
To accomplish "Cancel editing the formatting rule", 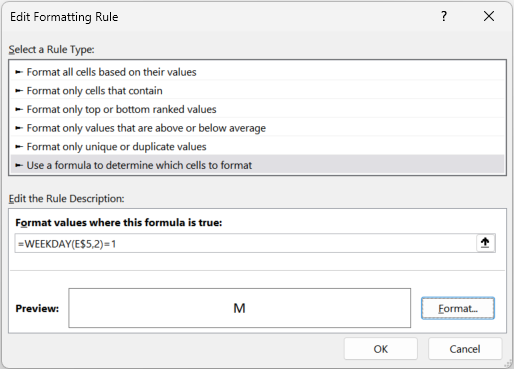I will (x=465, y=349).
